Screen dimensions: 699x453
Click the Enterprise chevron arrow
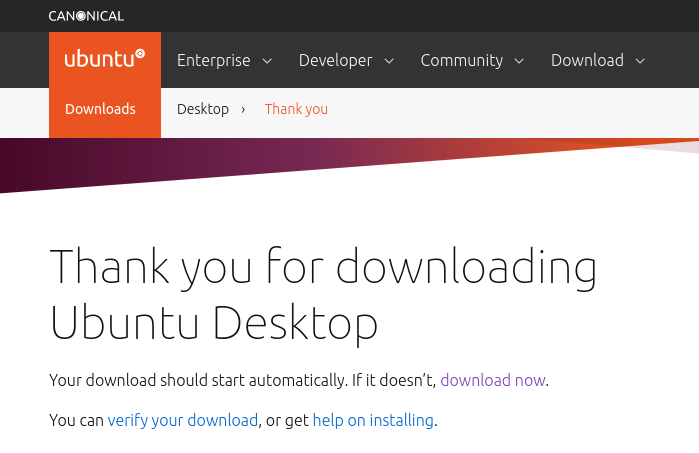click(267, 61)
